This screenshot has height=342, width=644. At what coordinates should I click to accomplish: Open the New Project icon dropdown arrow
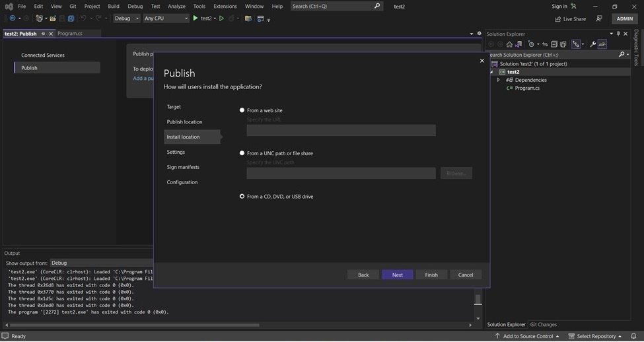point(46,18)
